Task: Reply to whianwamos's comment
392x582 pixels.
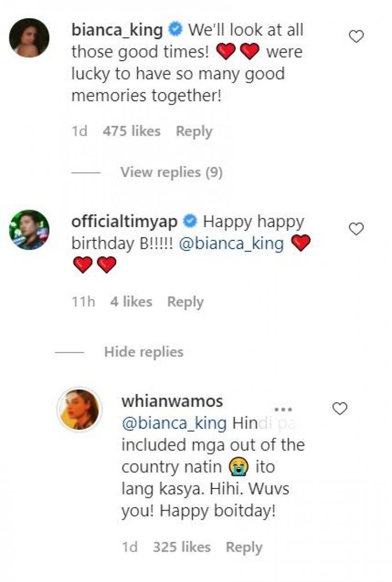Action: (x=244, y=547)
